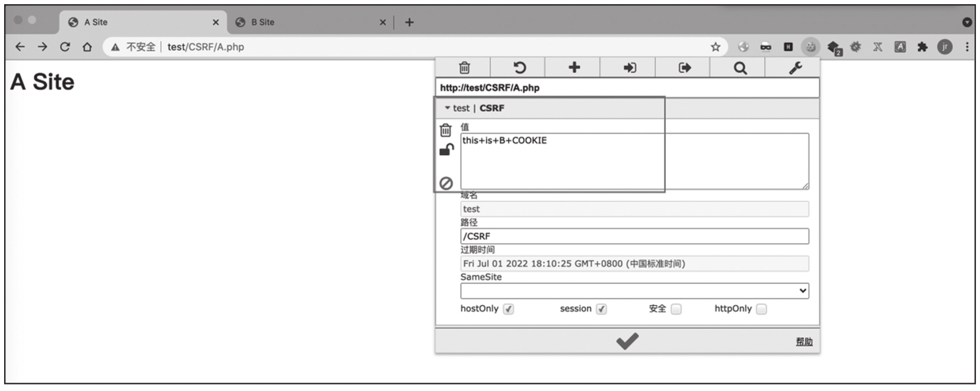
Task: Click the A box extension icon
Action: pyautogui.click(x=900, y=46)
